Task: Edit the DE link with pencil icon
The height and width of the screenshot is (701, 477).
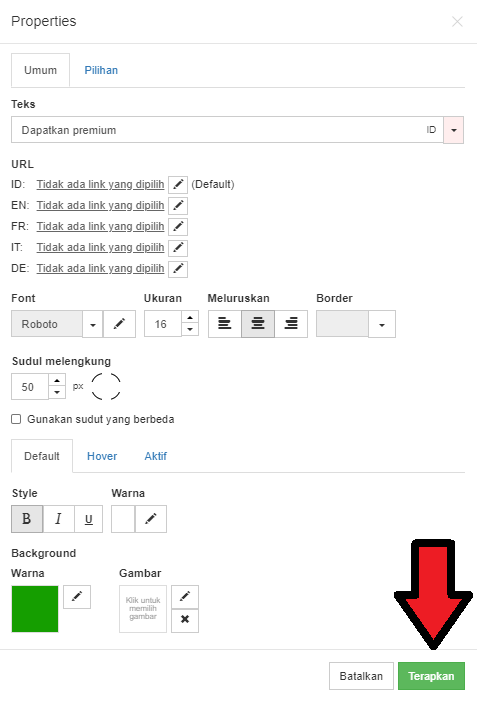Action: click(178, 269)
